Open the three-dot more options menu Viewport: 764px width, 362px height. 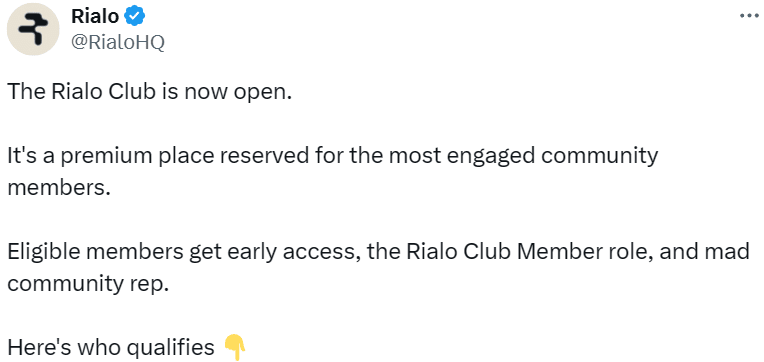pyautogui.click(x=749, y=16)
